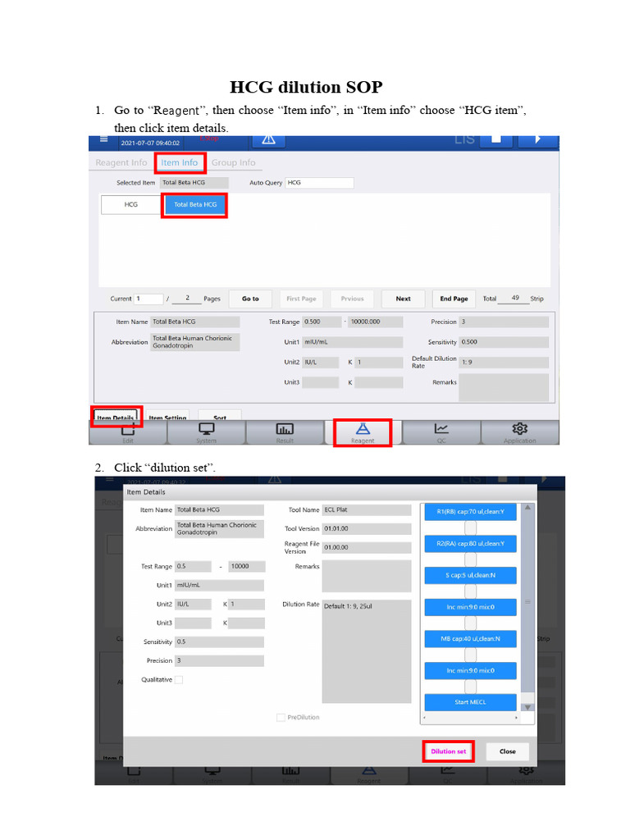Toggle the PreDilution checkbox

coord(281,717)
